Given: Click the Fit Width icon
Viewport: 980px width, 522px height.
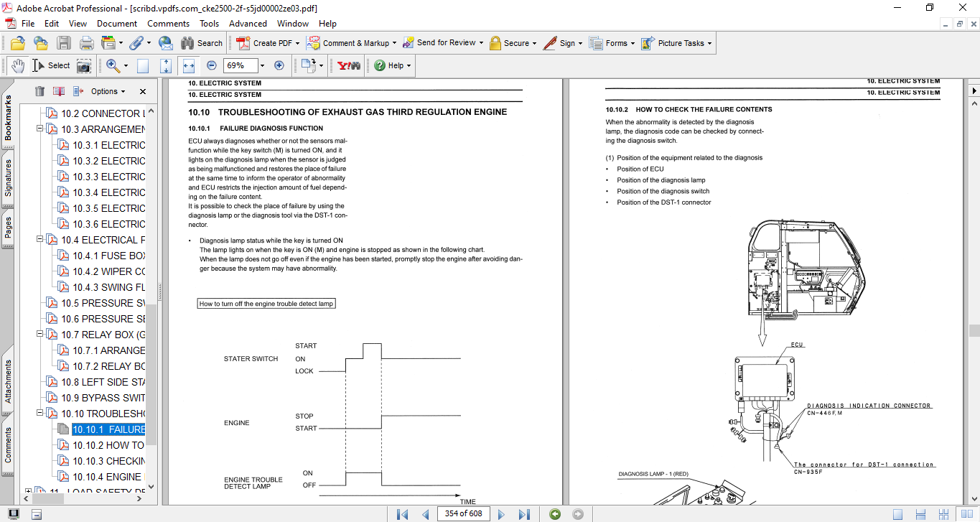Looking at the screenshot, I should (x=189, y=65).
